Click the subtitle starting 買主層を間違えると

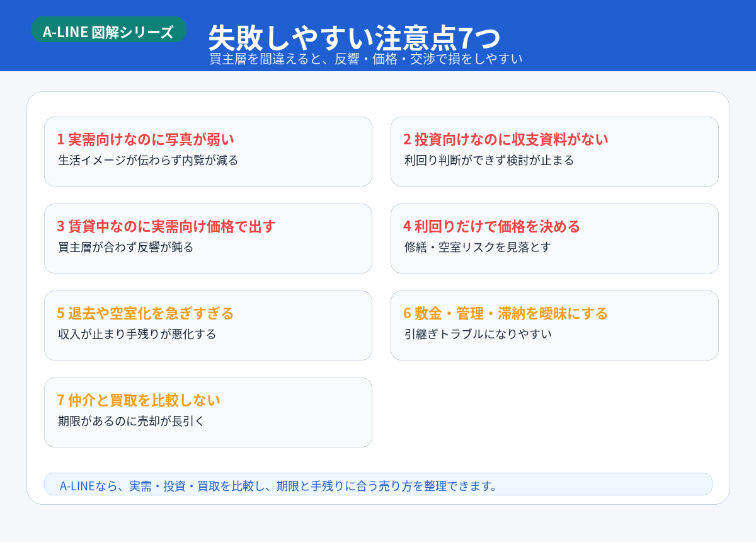(x=366, y=59)
